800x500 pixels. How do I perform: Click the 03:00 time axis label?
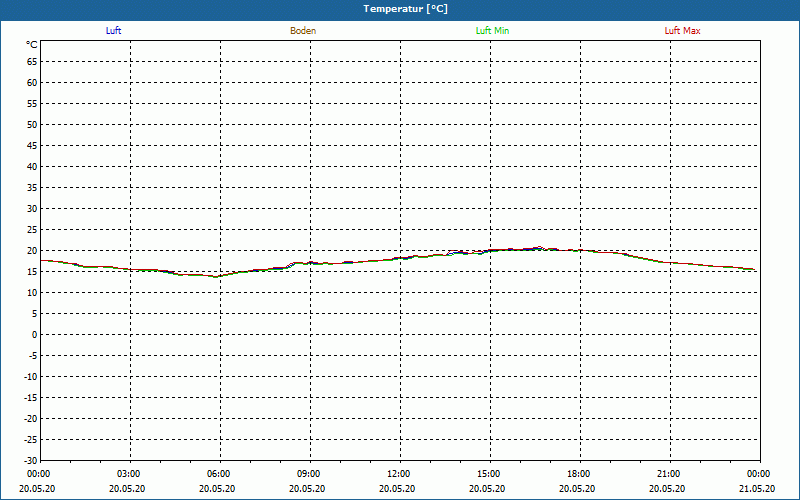(129, 474)
